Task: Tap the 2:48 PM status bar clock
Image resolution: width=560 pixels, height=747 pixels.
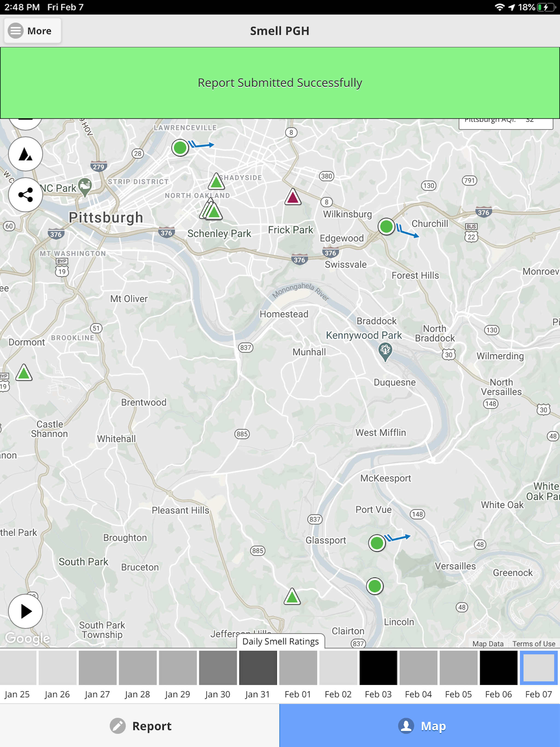Action: click(22, 7)
